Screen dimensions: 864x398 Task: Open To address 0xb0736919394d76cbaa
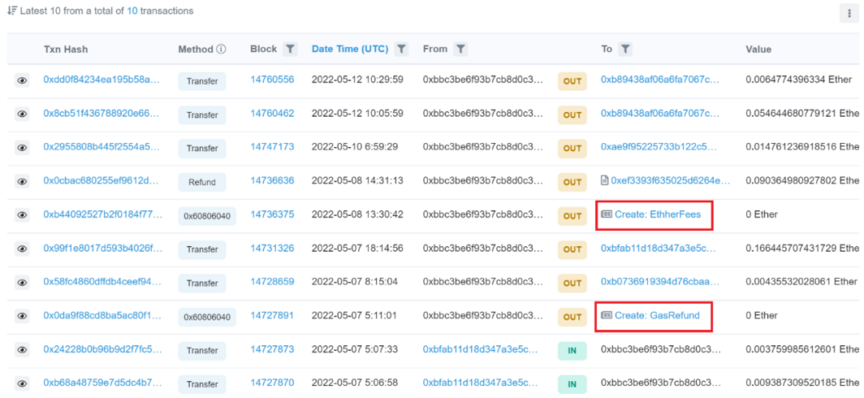(x=660, y=282)
